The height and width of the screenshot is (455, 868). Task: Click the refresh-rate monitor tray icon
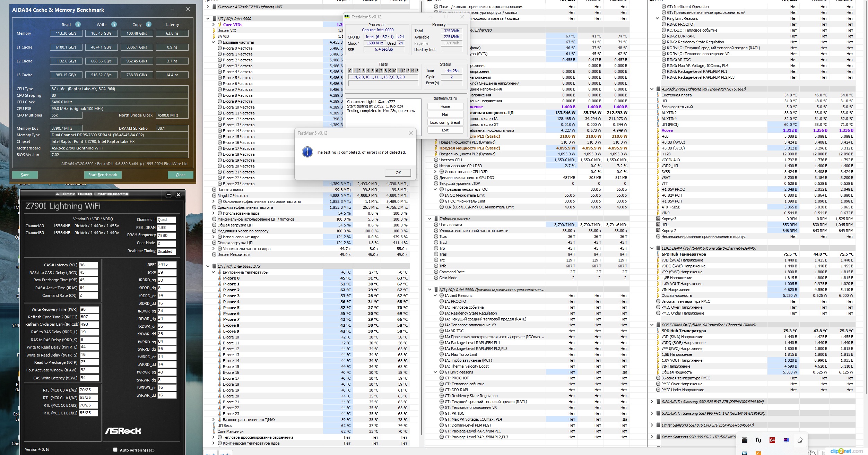786,440
